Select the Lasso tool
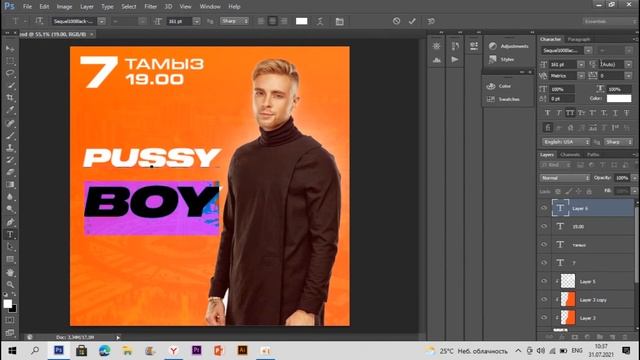 10,73
